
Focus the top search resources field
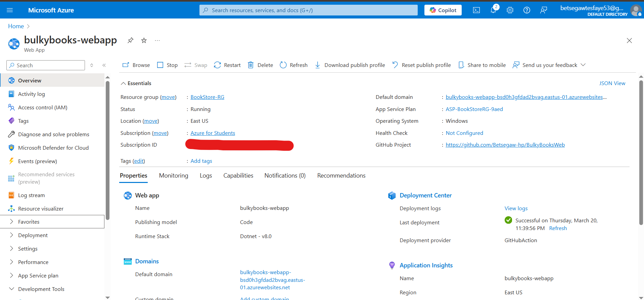pos(308,10)
